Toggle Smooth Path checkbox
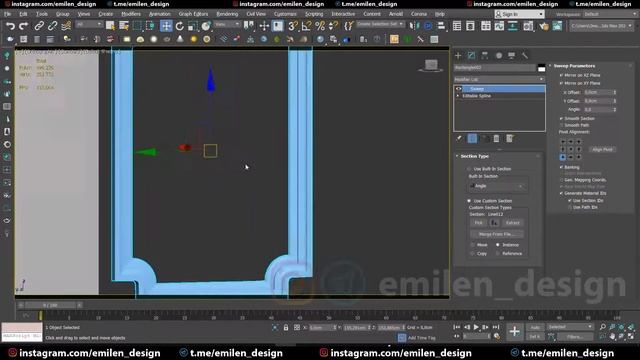This screenshot has width=640, height=360. (561, 125)
